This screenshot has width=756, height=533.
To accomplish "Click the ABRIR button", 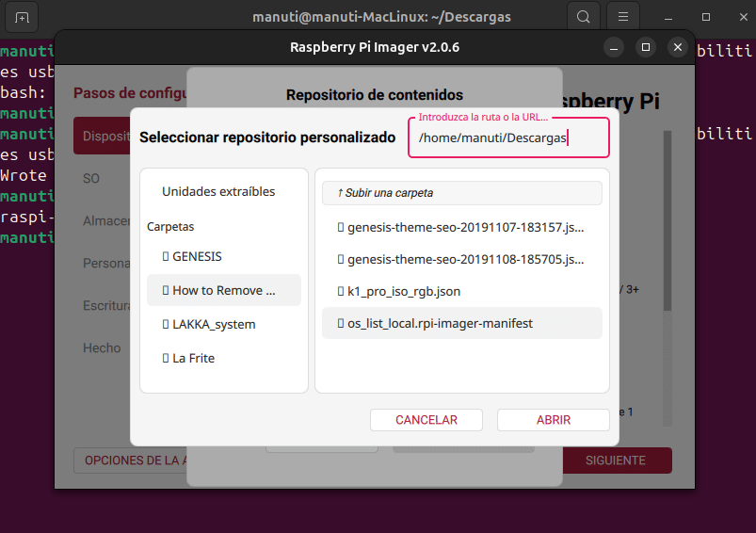I will coord(554,420).
